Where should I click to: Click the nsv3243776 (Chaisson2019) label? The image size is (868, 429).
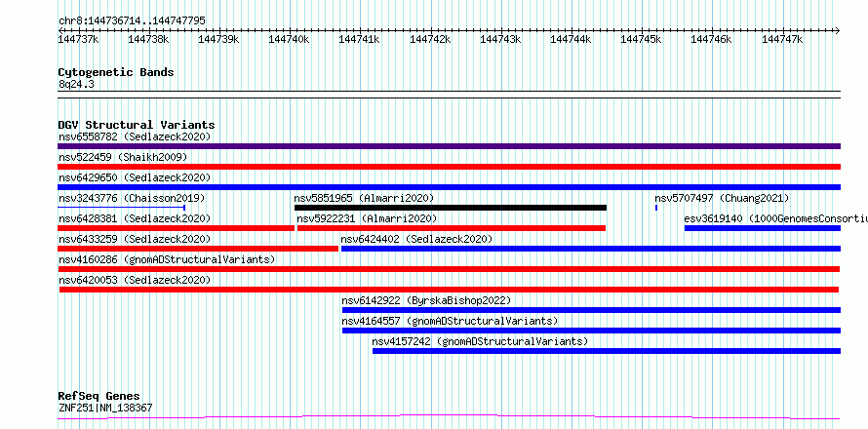(x=132, y=198)
